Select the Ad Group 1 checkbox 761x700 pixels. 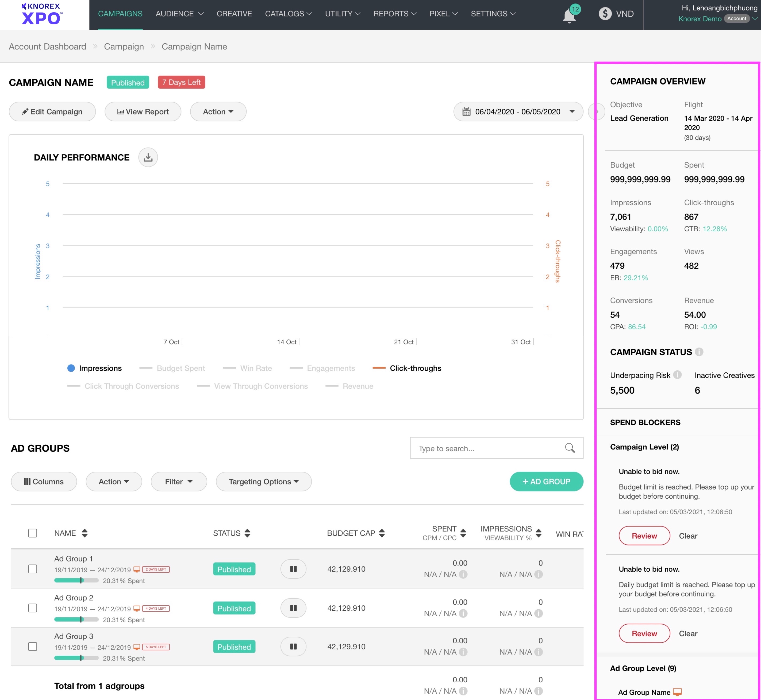click(x=33, y=569)
